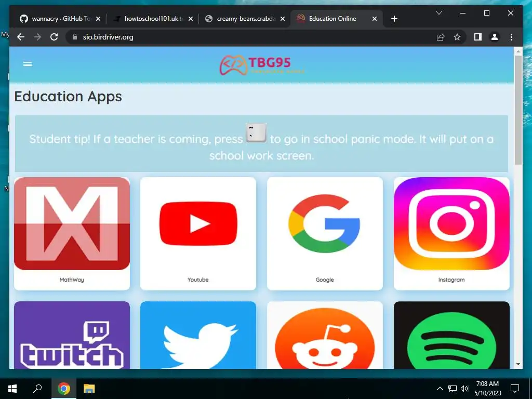This screenshot has height=399, width=532.
Task: Open the Reddit app tile
Action: tap(325, 335)
